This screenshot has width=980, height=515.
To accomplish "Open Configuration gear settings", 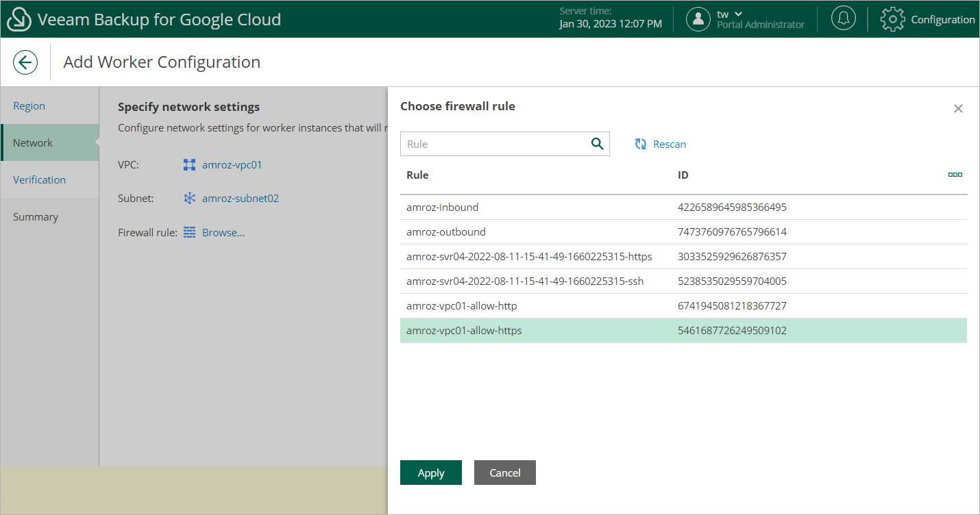I will 892,19.
